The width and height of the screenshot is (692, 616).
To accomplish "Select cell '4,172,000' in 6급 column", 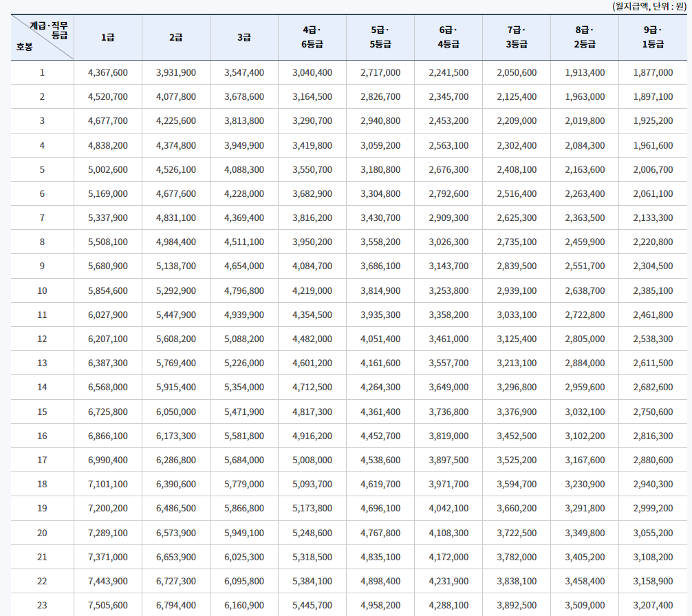I will [x=448, y=557].
